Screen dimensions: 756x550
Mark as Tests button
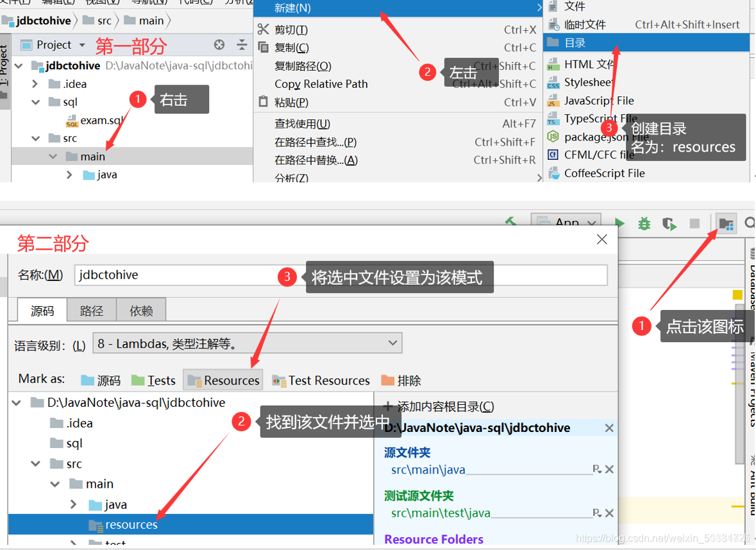pos(153,381)
